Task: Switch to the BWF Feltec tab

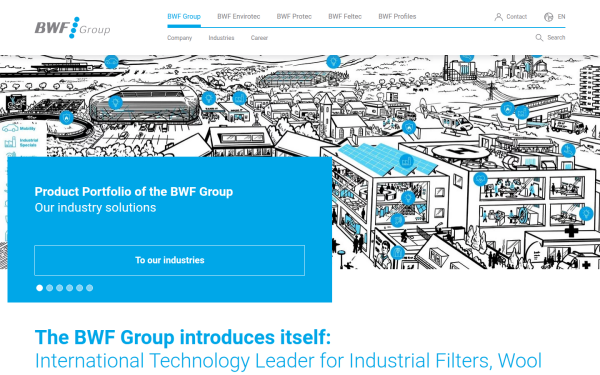Action: [345, 16]
